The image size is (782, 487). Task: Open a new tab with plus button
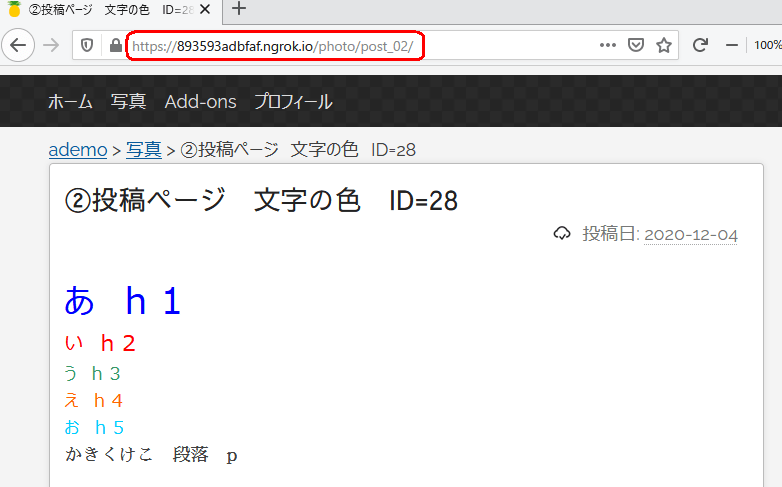[x=239, y=8]
